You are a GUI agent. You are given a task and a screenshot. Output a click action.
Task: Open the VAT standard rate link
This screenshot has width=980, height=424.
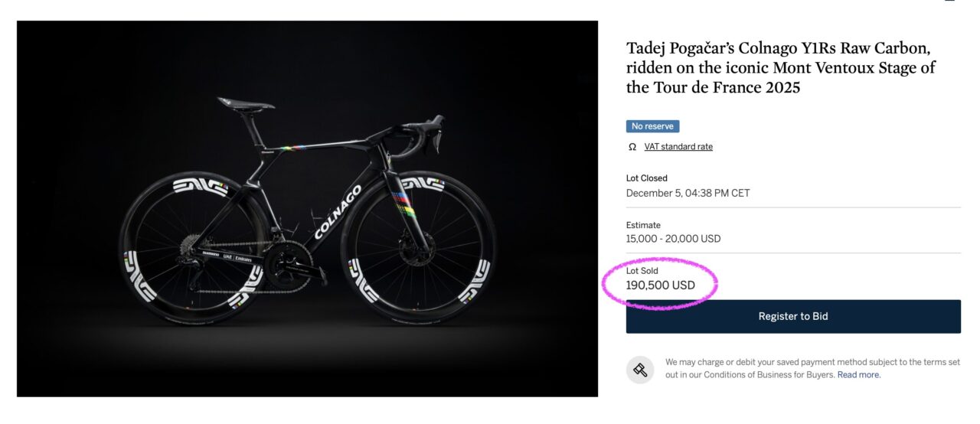(678, 146)
